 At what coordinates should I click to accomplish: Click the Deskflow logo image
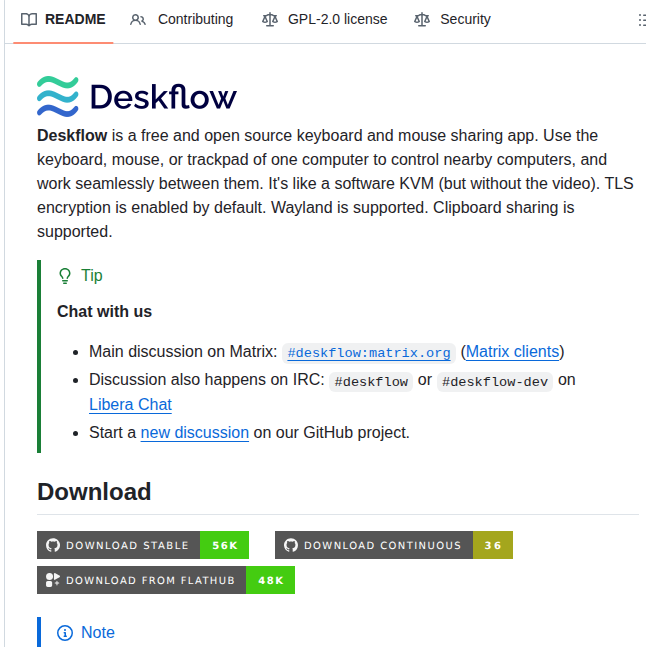137,97
